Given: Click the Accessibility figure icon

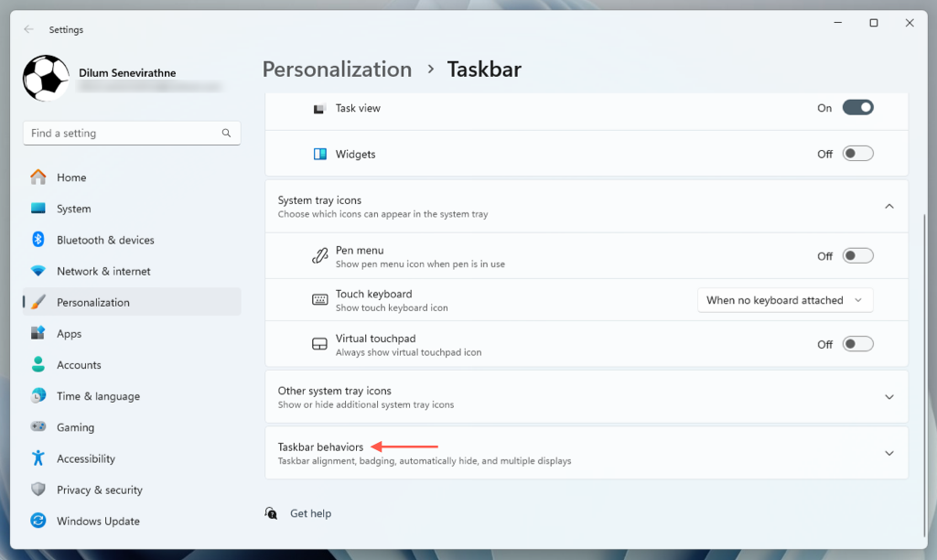Looking at the screenshot, I should pos(38,458).
